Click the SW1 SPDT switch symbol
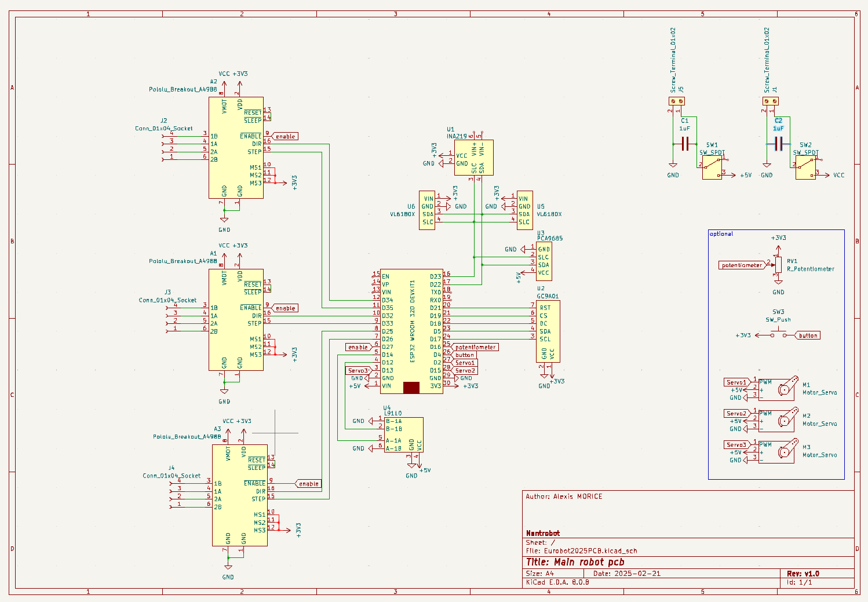The image size is (868, 602). [x=712, y=168]
